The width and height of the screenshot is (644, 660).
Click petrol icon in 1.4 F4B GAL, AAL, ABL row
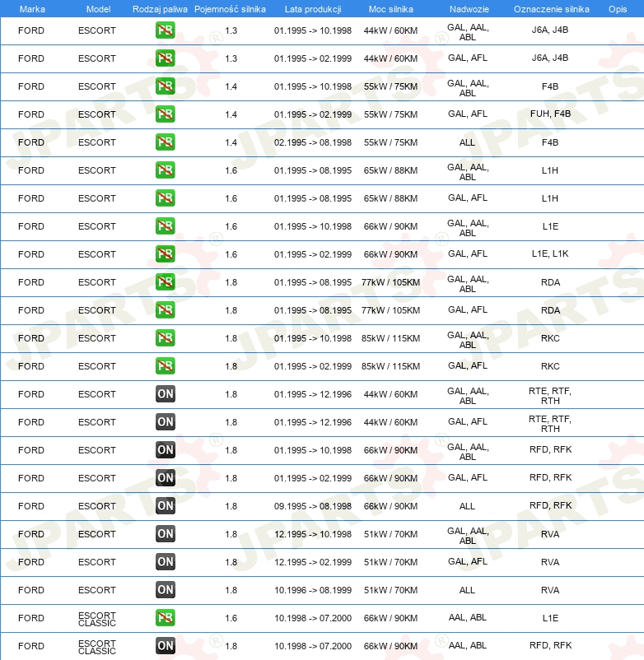coord(165,86)
